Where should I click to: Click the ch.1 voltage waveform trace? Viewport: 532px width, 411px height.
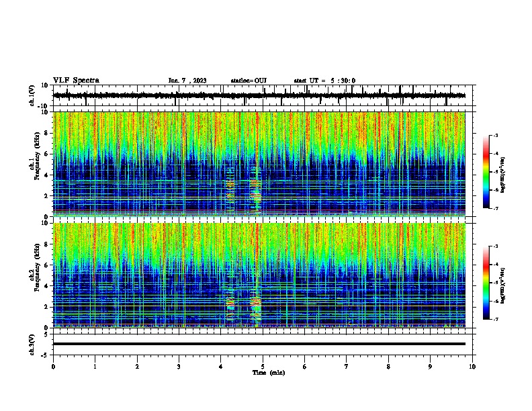pos(259,95)
